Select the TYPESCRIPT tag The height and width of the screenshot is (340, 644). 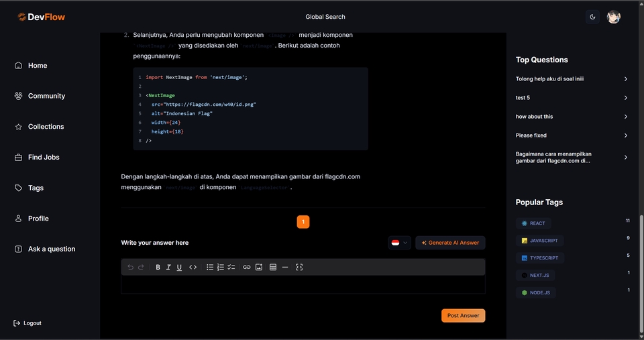tap(539, 258)
